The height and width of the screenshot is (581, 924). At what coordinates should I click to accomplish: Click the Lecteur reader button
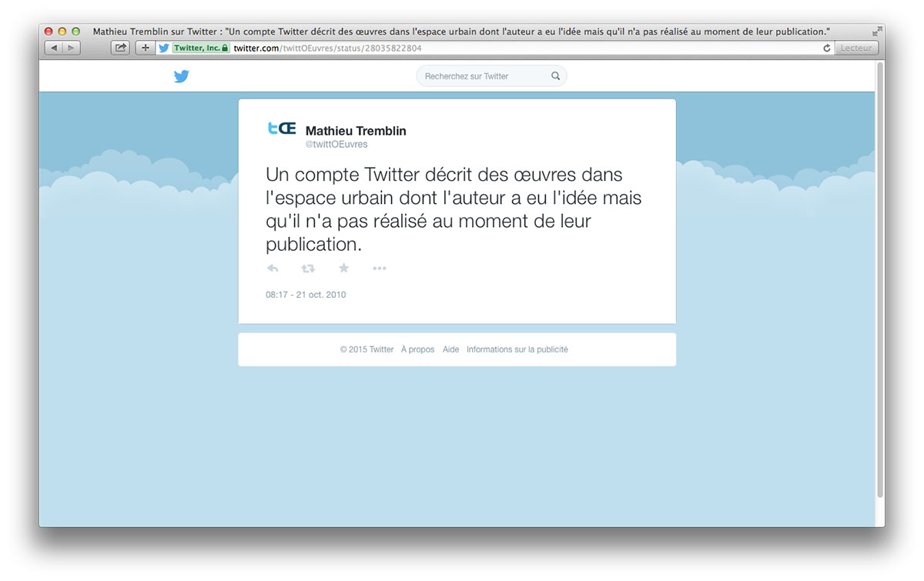click(x=856, y=48)
